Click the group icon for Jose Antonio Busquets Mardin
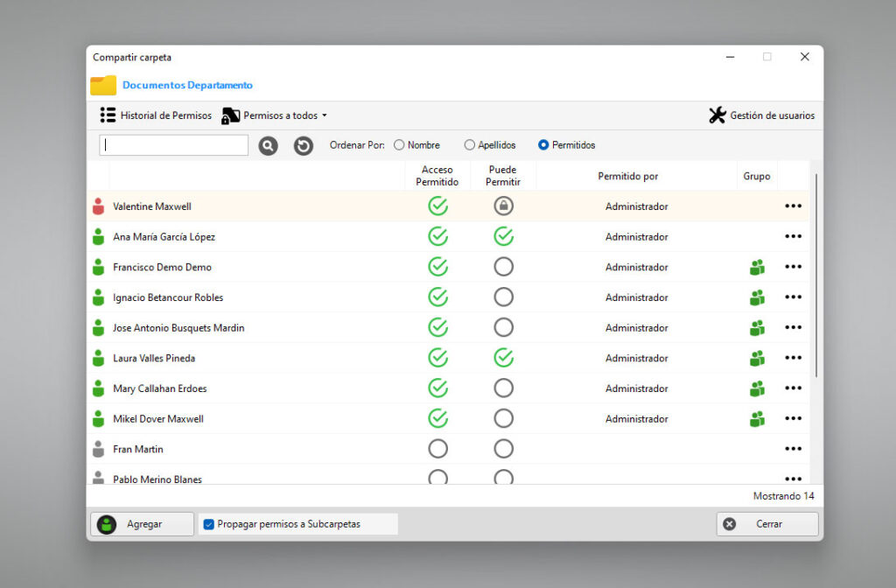 pyautogui.click(x=757, y=327)
